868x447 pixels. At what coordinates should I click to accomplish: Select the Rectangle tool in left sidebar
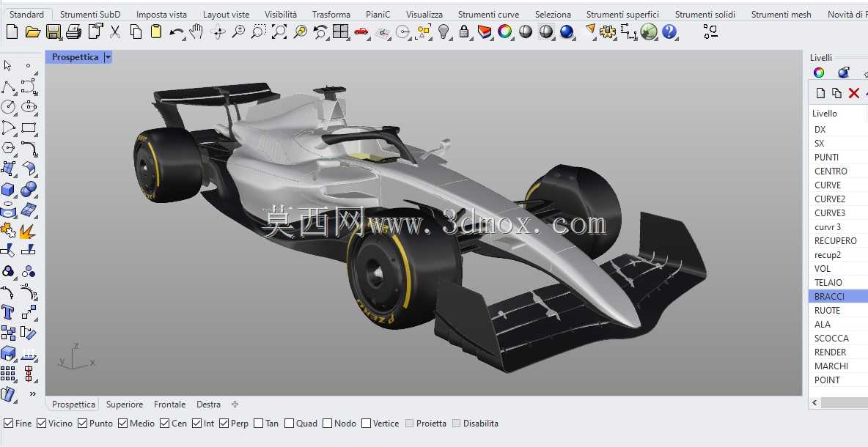[29, 128]
